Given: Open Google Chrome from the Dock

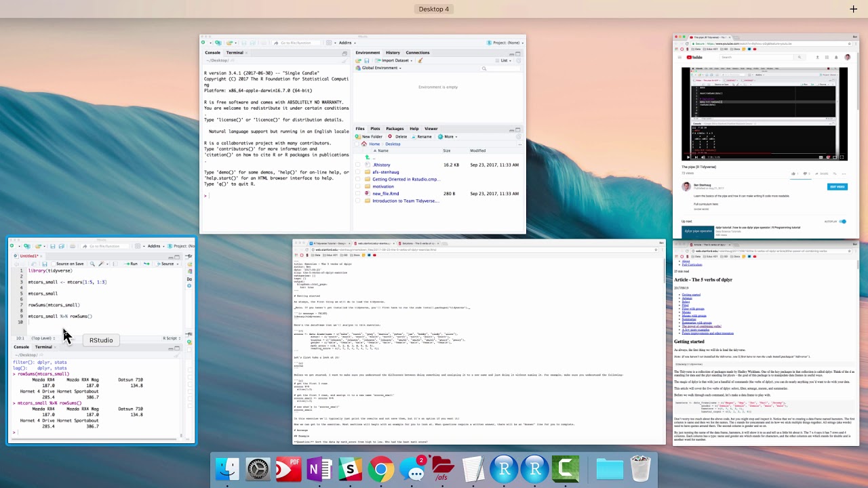Looking at the screenshot, I should tap(381, 469).
